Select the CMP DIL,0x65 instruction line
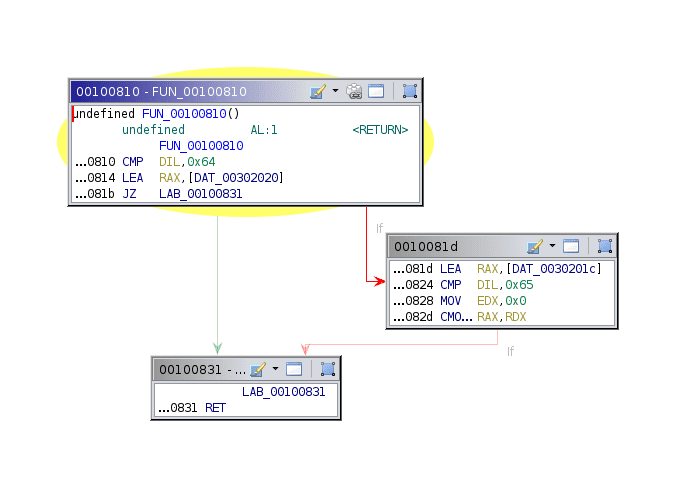Screen dimensions: 687x491 click(487, 285)
